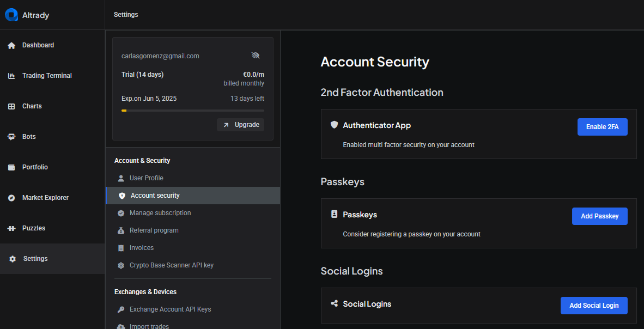Open the Bots section
644x329 pixels.
coord(52,137)
